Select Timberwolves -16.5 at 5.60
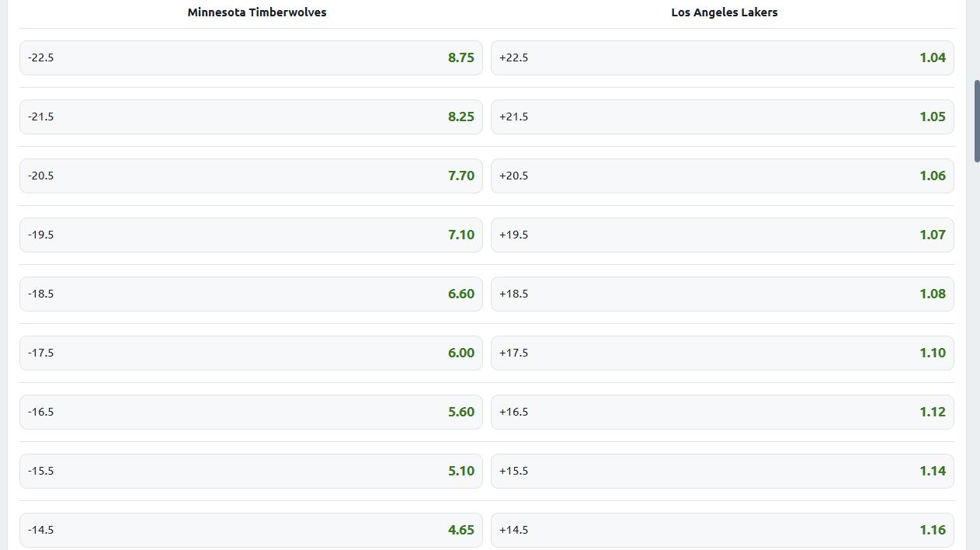The height and width of the screenshot is (550, 980). click(251, 412)
